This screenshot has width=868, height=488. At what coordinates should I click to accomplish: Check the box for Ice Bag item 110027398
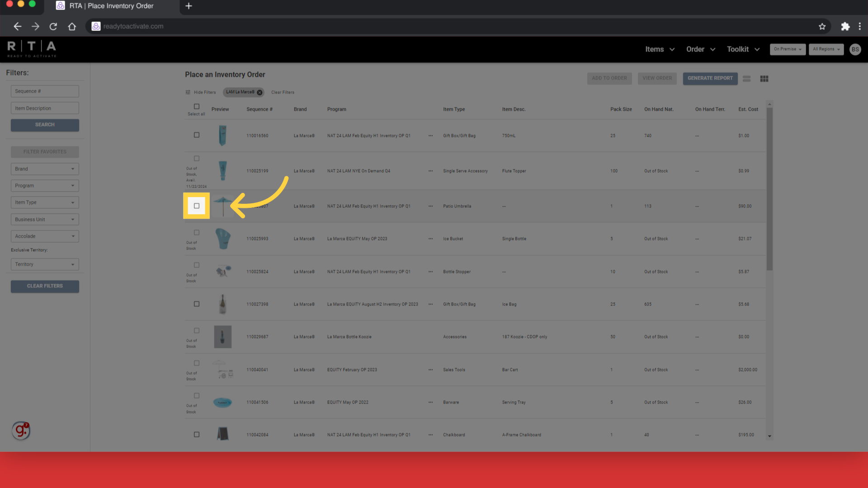(x=197, y=304)
